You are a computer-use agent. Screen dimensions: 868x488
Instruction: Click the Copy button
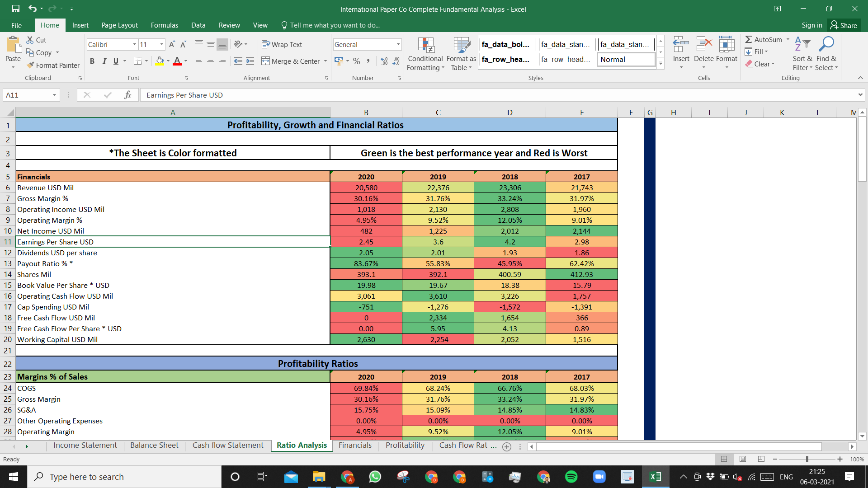coord(39,52)
